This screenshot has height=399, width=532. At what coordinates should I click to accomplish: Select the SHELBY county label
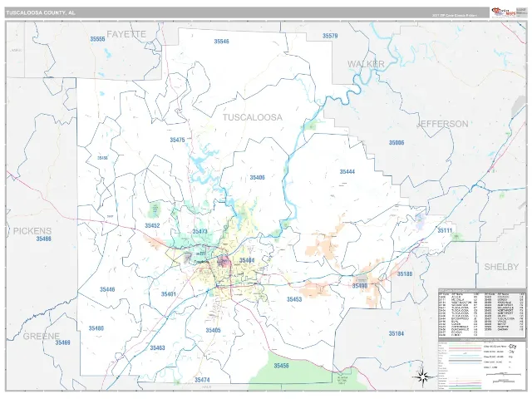(x=501, y=267)
